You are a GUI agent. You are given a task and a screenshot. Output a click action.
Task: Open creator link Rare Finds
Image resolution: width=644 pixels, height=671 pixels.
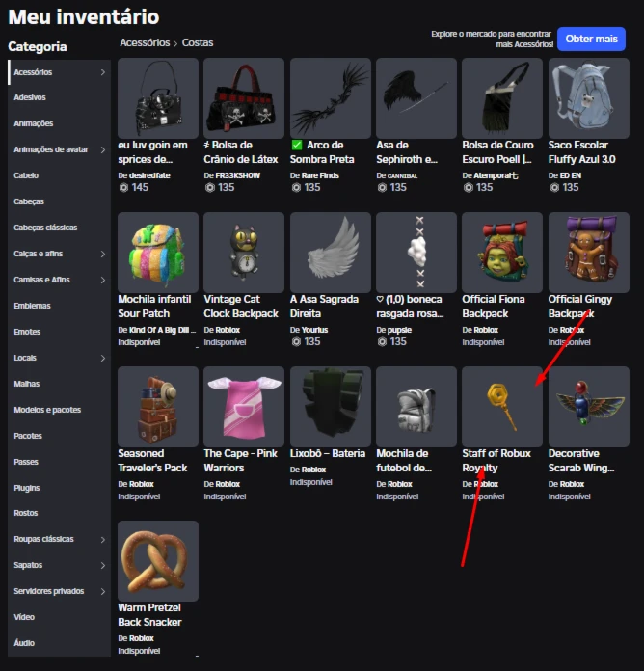(x=320, y=175)
